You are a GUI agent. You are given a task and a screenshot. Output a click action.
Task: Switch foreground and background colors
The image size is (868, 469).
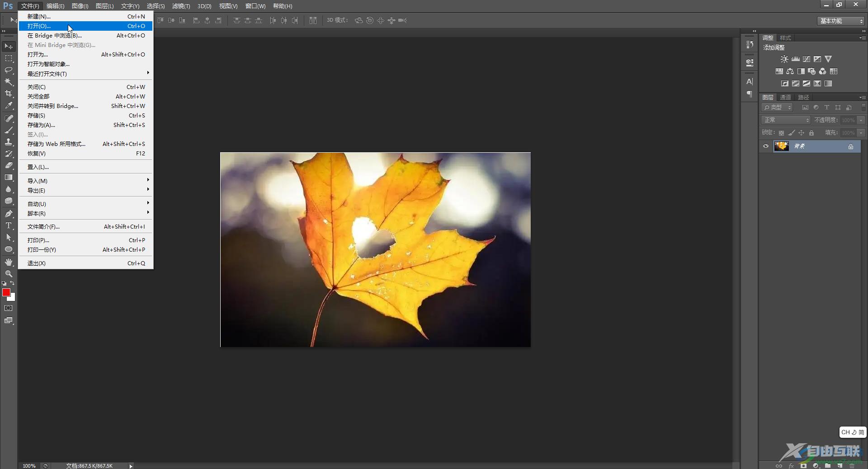13,283
